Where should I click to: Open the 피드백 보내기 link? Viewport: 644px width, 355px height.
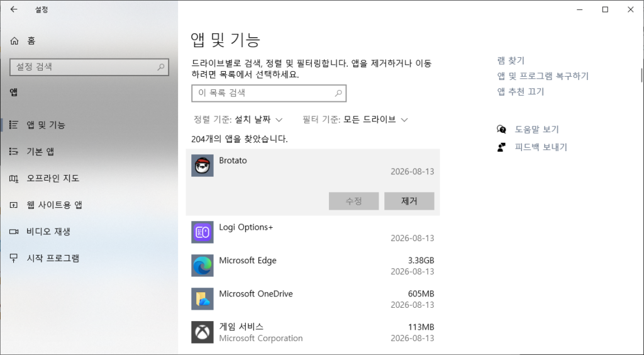[541, 147]
